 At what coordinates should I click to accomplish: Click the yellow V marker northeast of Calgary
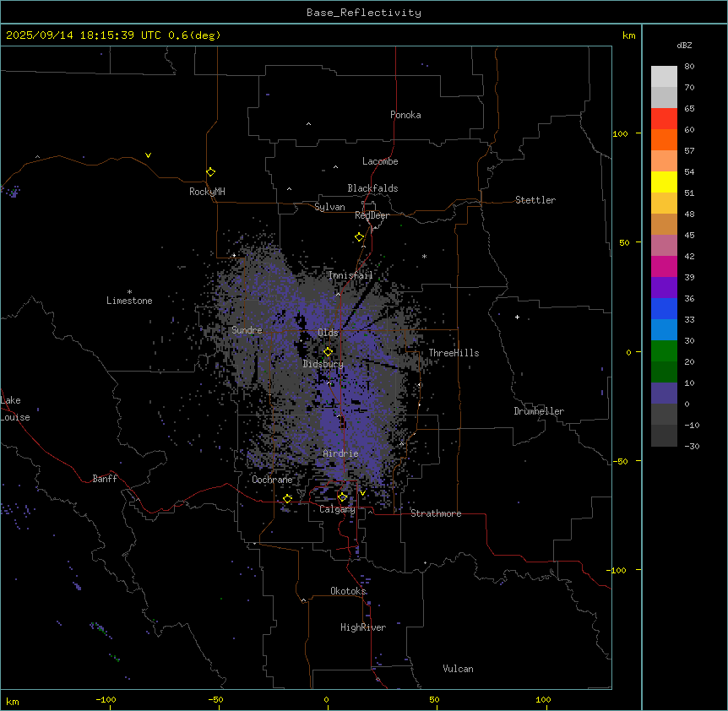(x=362, y=493)
